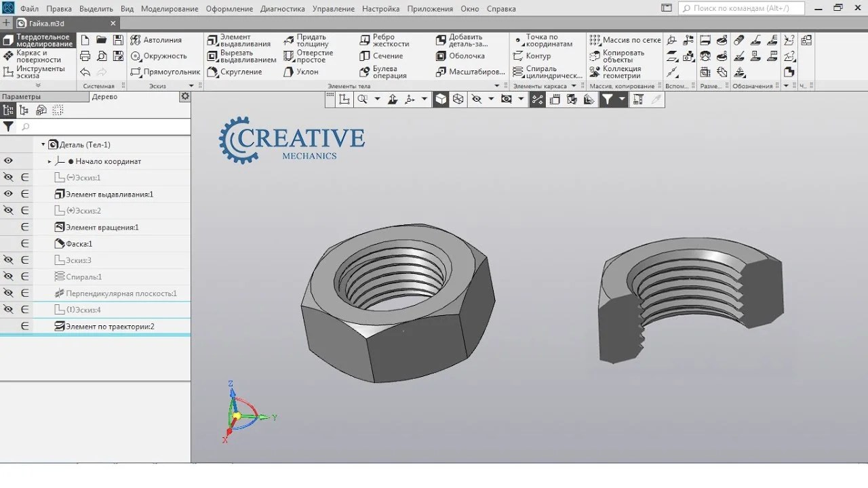The height and width of the screenshot is (488, 868).
Task: Click the tree filter funnel icon
Action: 8,127
